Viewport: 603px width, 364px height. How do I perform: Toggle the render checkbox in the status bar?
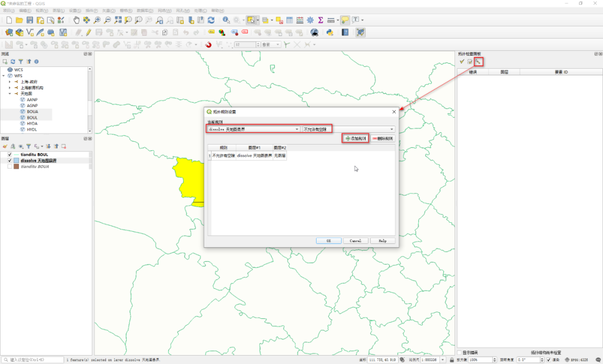(549, 360)
